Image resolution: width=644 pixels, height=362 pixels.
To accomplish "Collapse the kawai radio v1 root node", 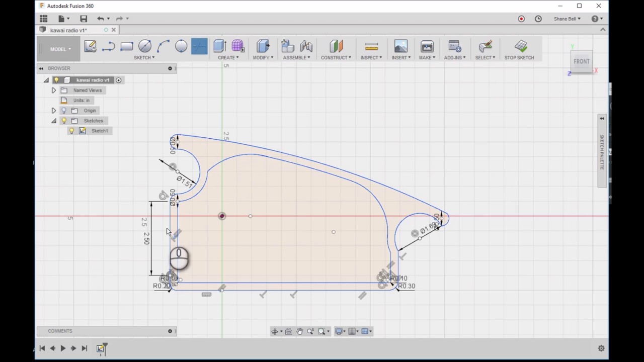I will 46,80.
